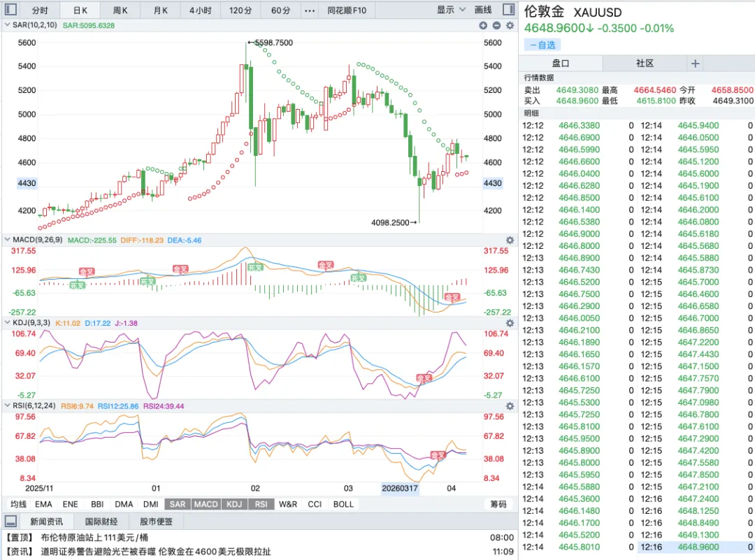Click the 自选 add-to-watchlist button
Image resolution: width=755 pixels, height=560 pixels.
542,45
